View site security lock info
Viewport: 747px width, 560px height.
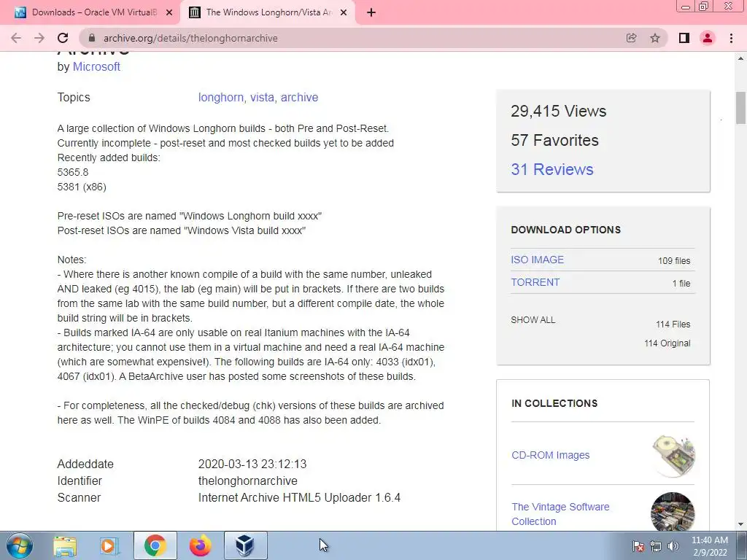pyautogui.click(x=93, y=38)
